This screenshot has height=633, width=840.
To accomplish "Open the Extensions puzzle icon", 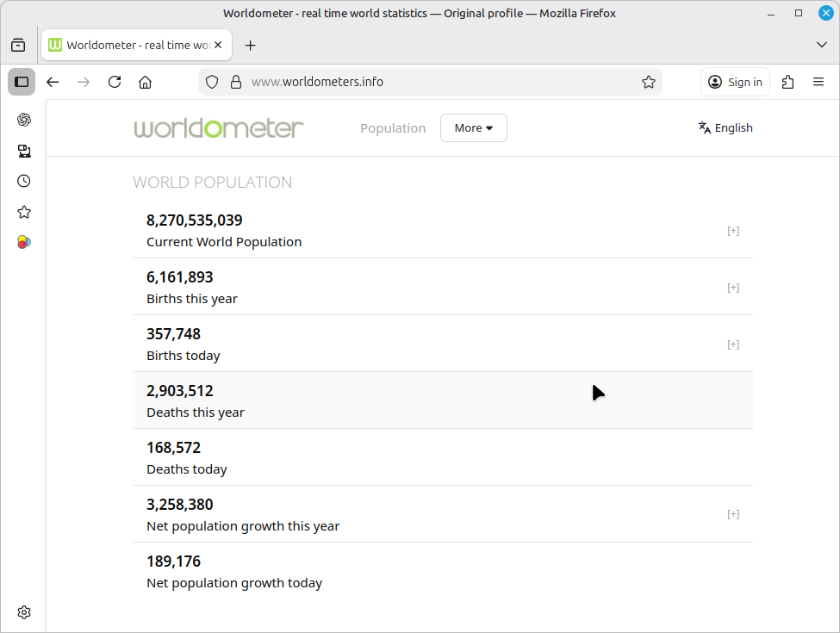I will [787, 82].
